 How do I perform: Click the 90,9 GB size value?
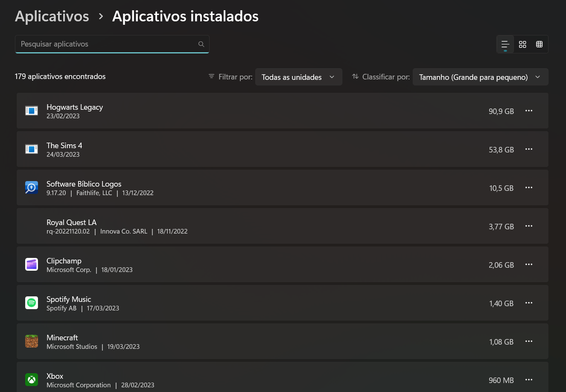[x=501, y=111]
